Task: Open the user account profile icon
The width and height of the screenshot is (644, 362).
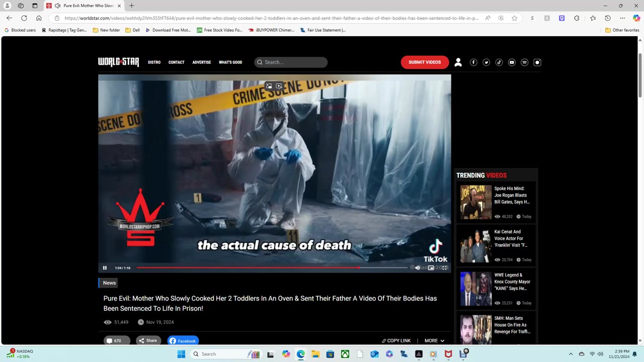Action: 458,62
